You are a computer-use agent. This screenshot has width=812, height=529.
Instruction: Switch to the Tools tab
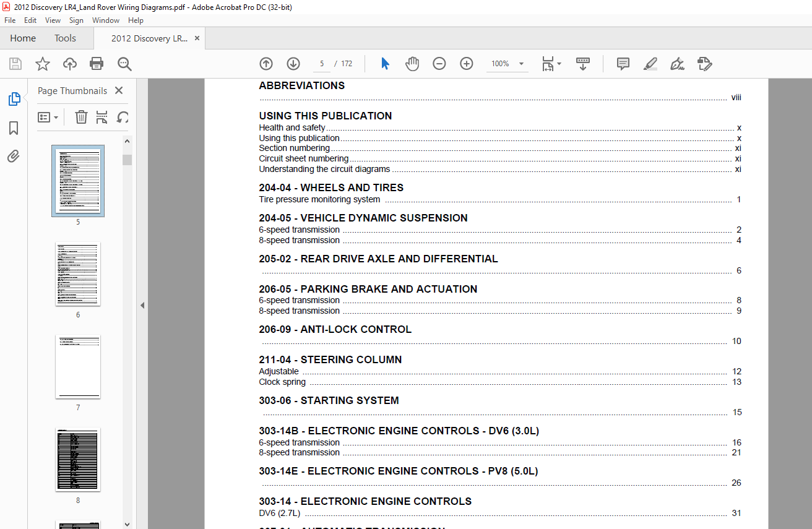(x=65, y=38)
